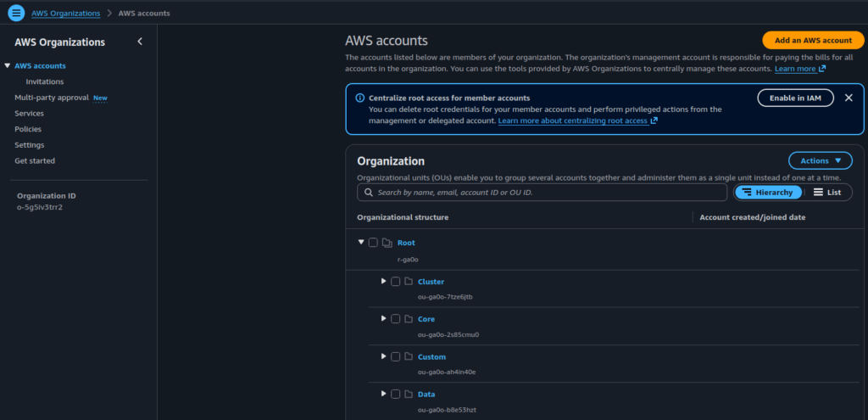Open the Core OU link
Screen dimensions: 868x420
[x=426, y=319]
